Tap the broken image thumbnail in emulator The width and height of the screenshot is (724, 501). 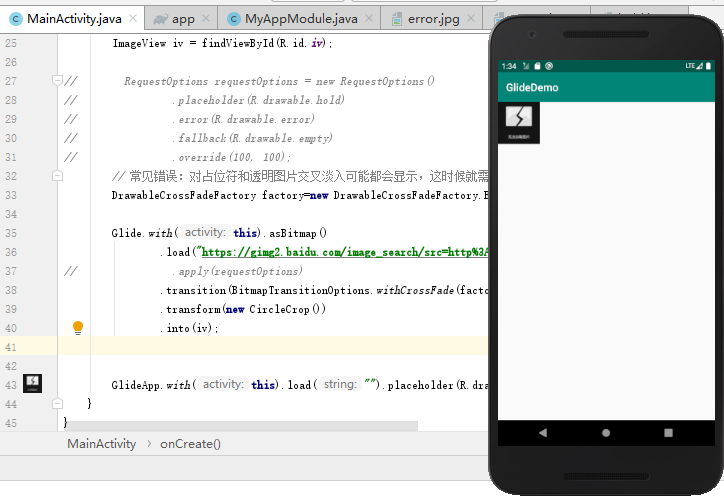(x=519, y=123)
